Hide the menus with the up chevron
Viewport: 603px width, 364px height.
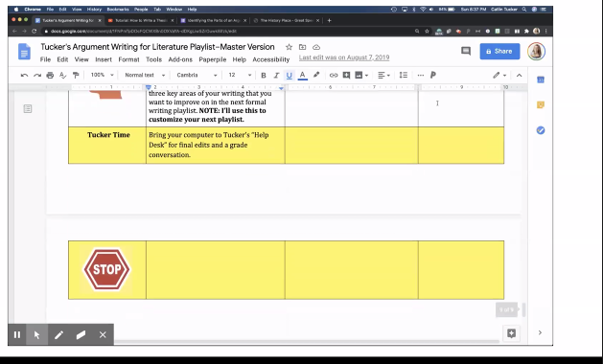pyautogui.click(x=520, y=76)
